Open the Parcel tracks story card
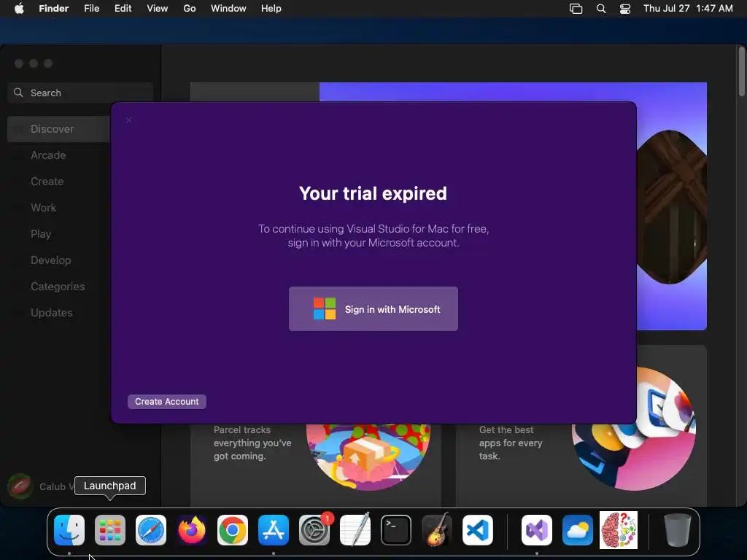Screen dimensions: 747x560 click(x=315, y=464)
